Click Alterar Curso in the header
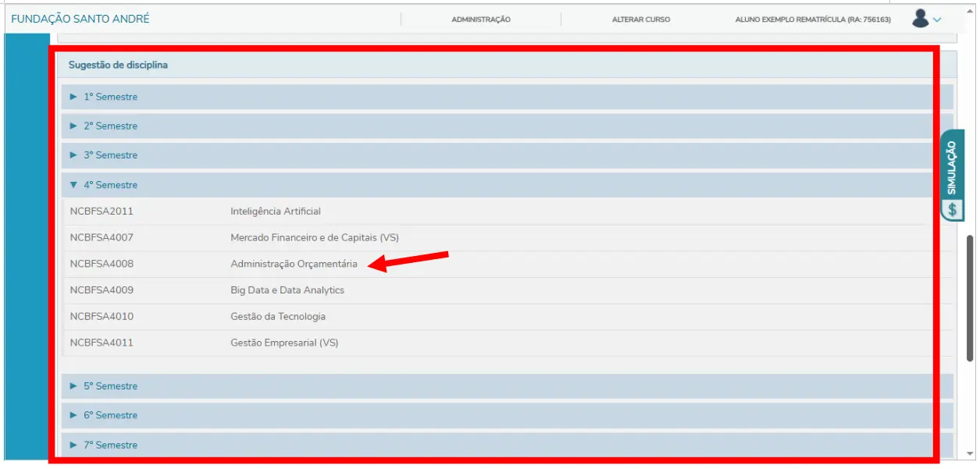The image size is (980, 469). coord(640,20)
